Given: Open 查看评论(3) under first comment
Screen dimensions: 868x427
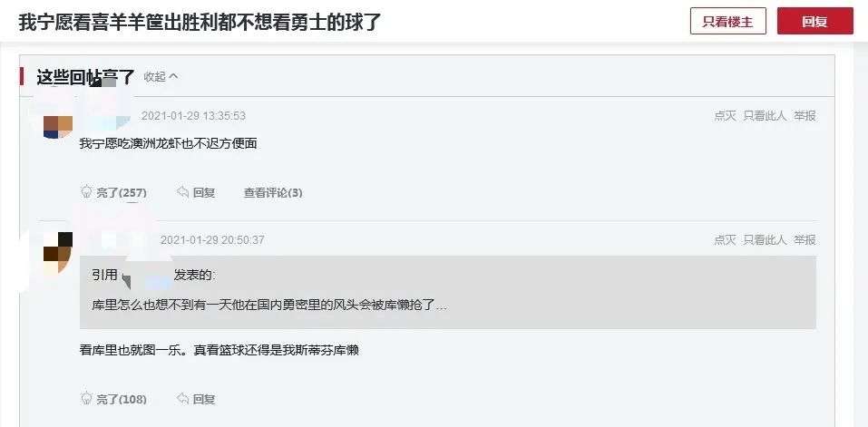Looking at the screenshot, I should point(274,193).
